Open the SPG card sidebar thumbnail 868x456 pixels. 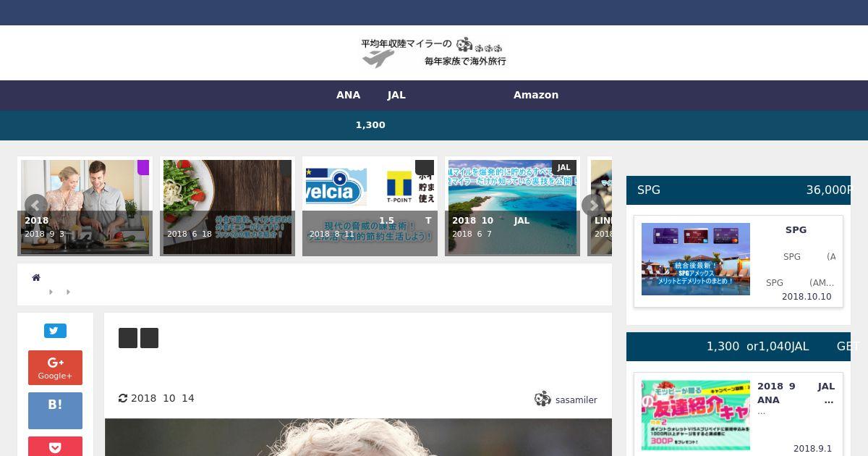click(x=696, y=259)
